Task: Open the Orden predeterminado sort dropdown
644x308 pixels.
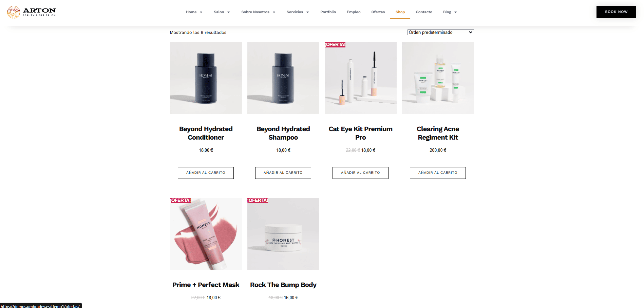Action: 440,33
